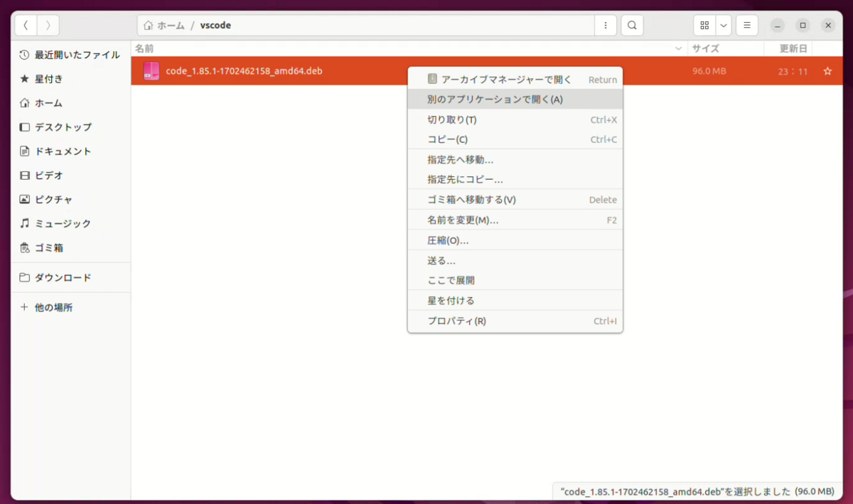Click file name code_1.85.1-1702462158_amd64.deb
Viewport: 853px width, 504px height.
(244, 71)
